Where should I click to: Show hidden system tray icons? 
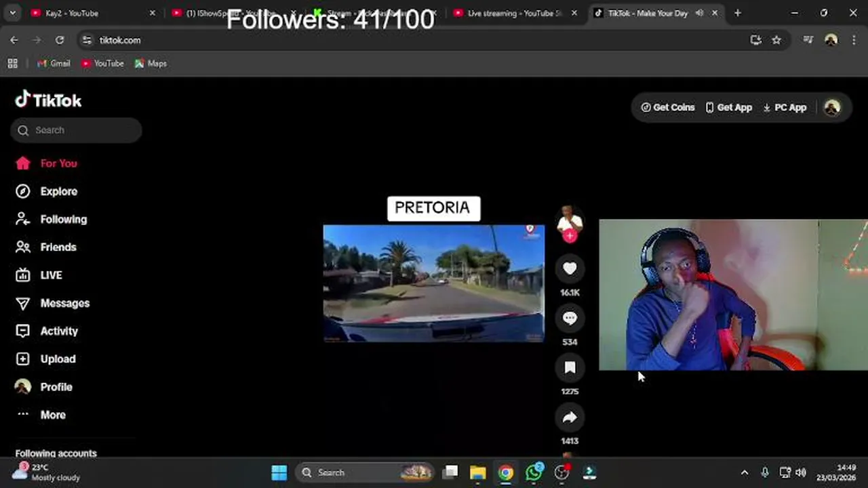[x=745, y=472]
